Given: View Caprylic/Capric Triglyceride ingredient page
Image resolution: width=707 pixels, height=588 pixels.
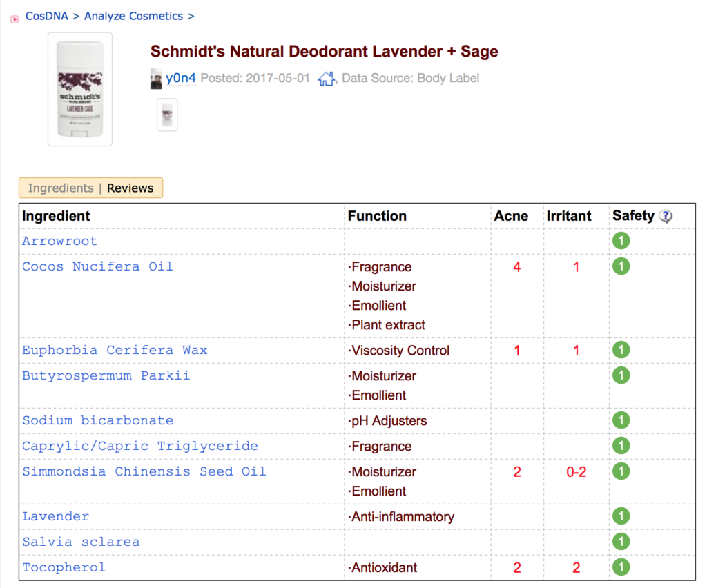Looking at the screenshot, I should point(140,446).
